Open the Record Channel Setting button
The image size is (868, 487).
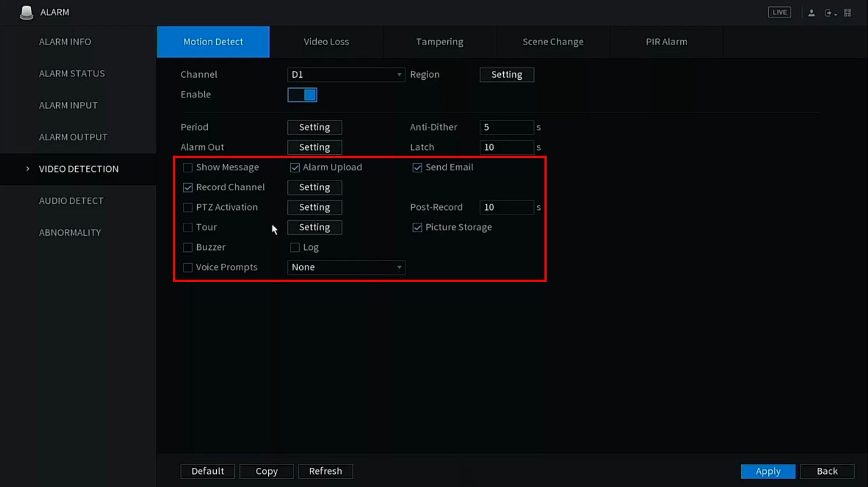tap(314, 187)
